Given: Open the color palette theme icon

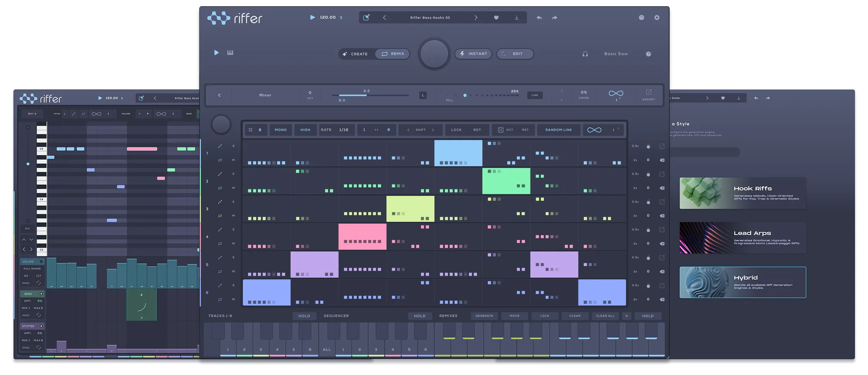Looking at the screenshot, I should (641, 18).
